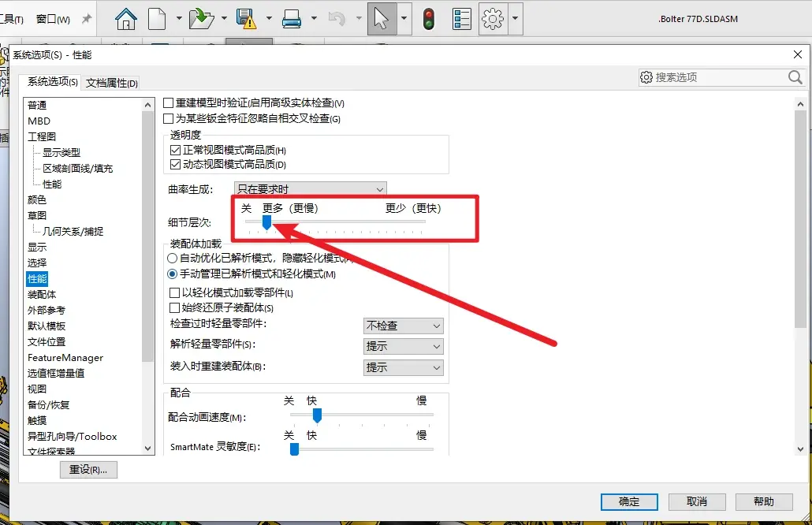The height and width of the screenshot is (525, 812).
Task: Select 外部参考 in options list
Action: pyautogui.click(x=46, y=310)
